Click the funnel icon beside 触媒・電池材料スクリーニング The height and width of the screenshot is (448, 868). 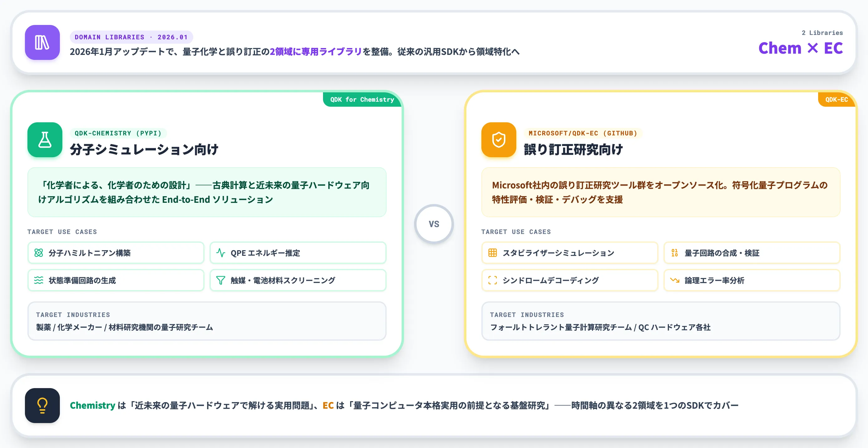pos(221,280)
